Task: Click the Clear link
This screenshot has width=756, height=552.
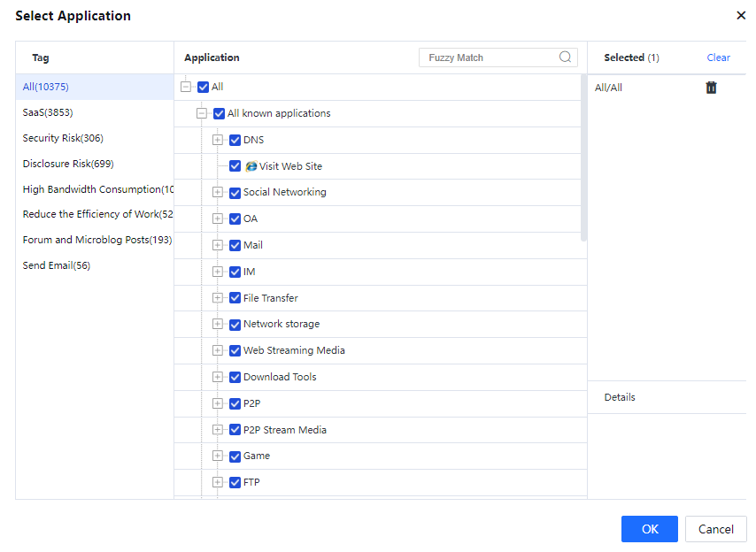Action: coord(718,57)
